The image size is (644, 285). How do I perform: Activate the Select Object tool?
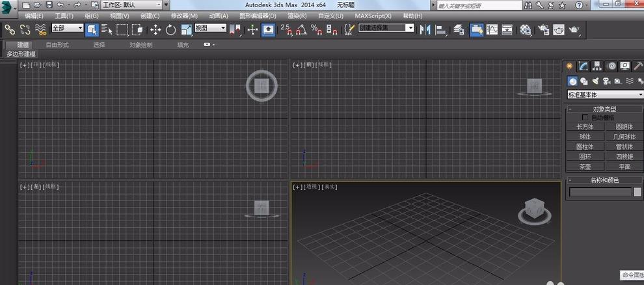pos(92,29)
